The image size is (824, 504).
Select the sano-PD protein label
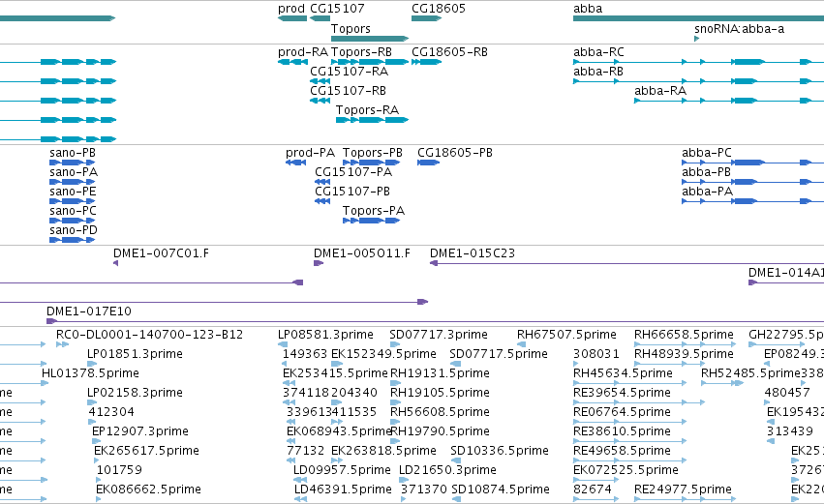click(x=74, y=231)
